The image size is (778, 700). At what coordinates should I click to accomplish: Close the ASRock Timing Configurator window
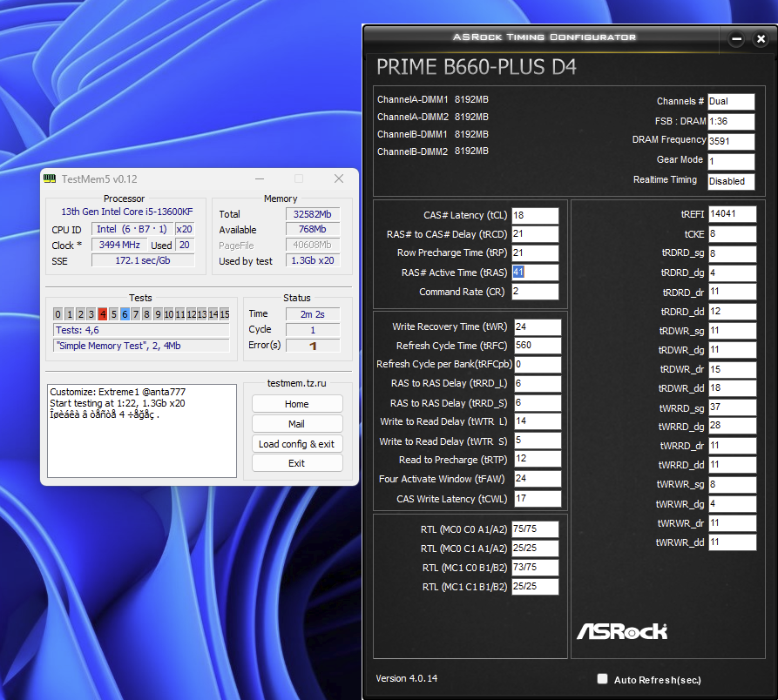[x=761, y=39]
